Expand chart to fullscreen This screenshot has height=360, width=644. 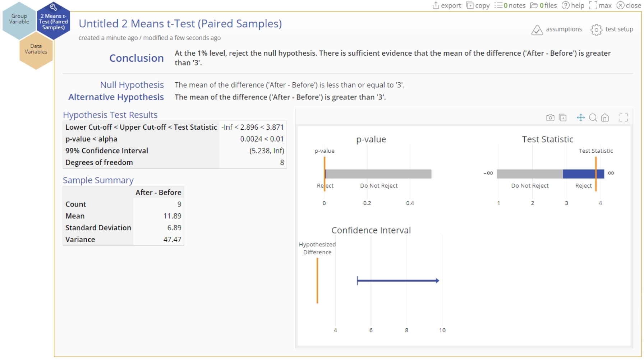point(624,118)
